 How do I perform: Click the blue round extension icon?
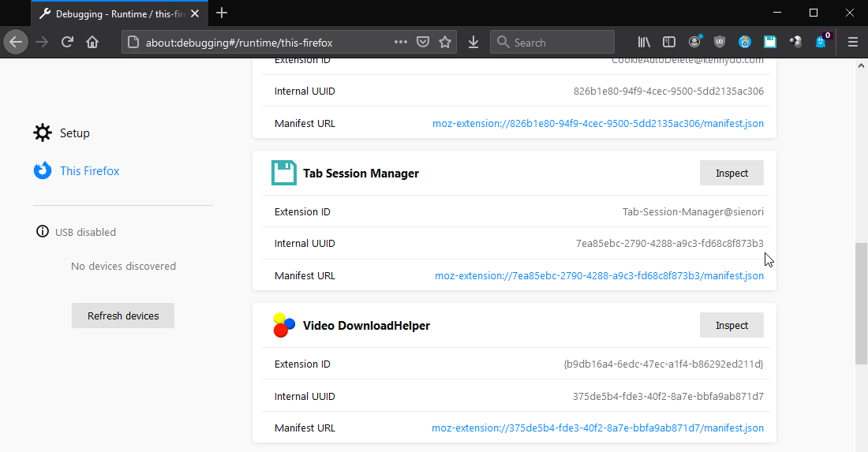pos(745,42)
